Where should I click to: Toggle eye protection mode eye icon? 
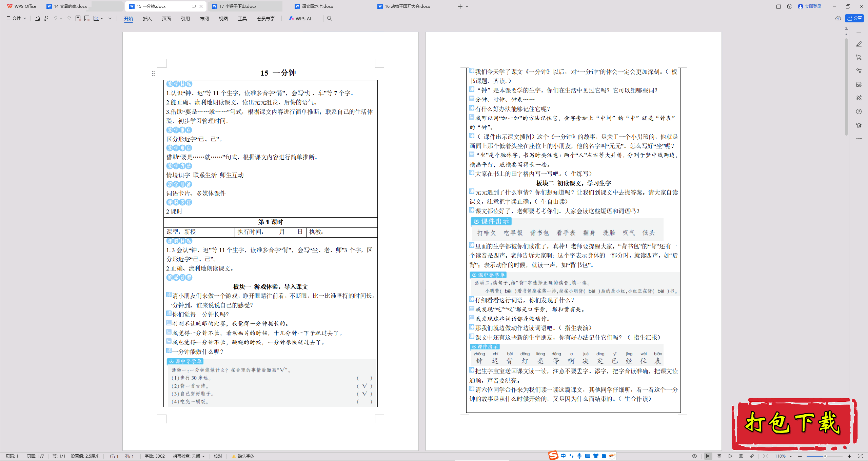(694, 456)
